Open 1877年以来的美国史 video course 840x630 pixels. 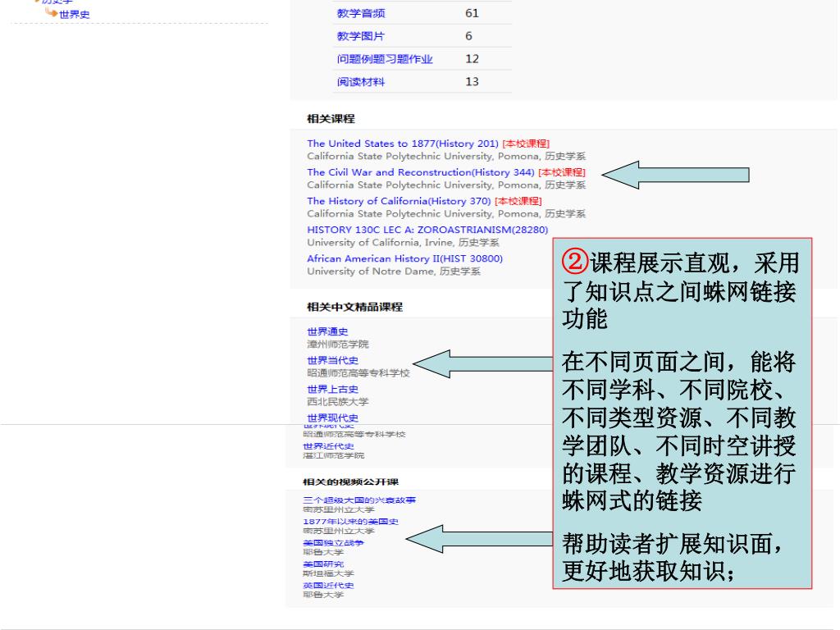pyautogui.click(x=350, y=521)
